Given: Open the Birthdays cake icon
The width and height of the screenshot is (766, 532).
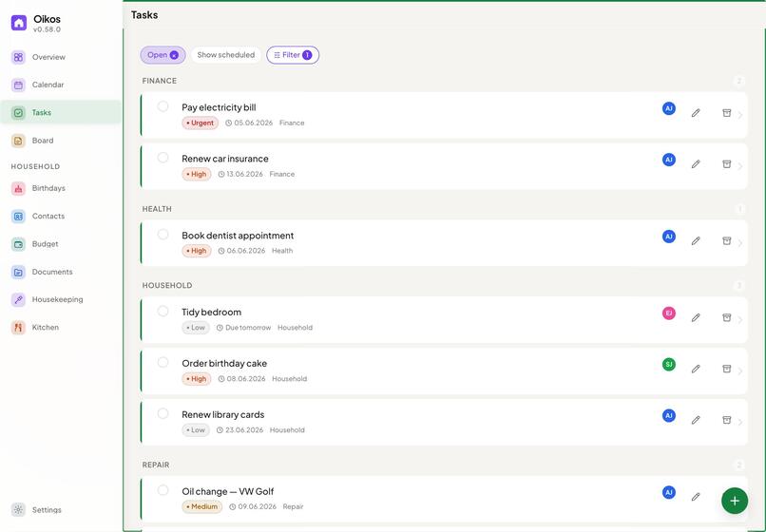Looking at the screenshot, I should [x=18, y=188].
